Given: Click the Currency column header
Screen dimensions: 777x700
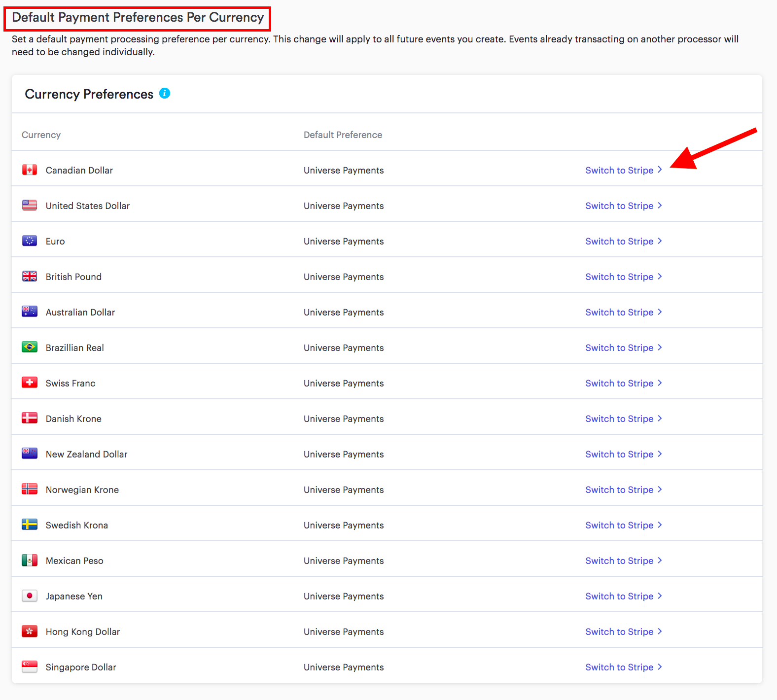Looking at the screenshot, I should (x=41, y=135).
